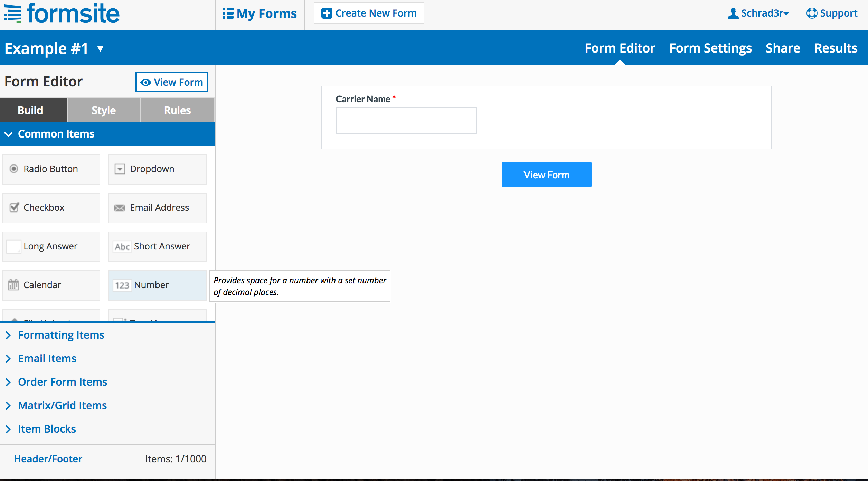The width and height of the screenshot is (868, 481).
Task: Add a Dropdown item to the form
Action: point(158,169)
